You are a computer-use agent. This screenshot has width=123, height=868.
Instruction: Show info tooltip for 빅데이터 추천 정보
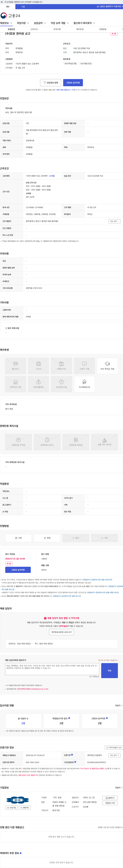pos(20,853)
